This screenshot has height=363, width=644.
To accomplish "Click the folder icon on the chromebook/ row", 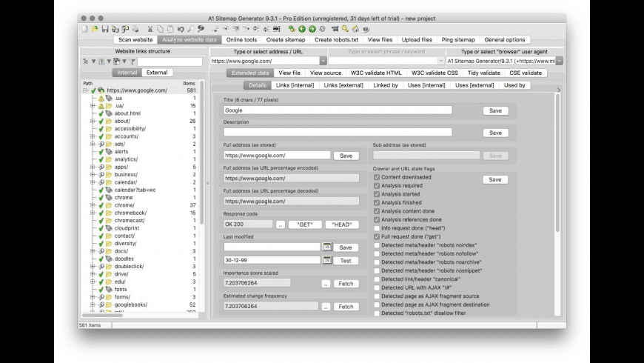I will click(x=109, y=213).
